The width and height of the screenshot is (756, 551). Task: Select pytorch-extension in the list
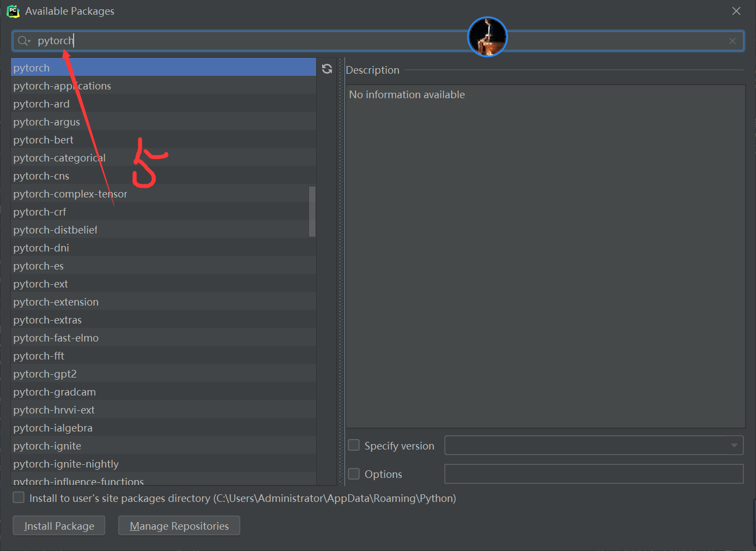point(164,302)
